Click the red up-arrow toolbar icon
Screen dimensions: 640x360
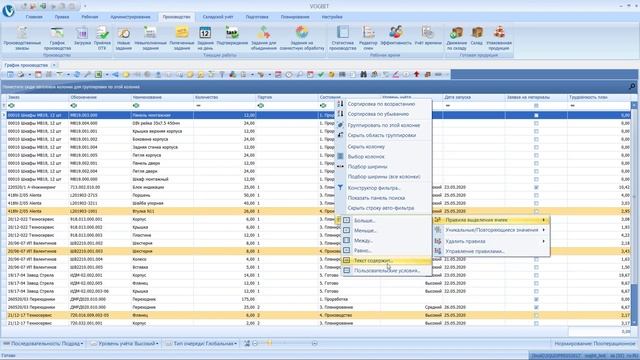pyautogui.click(x=416, y=74)
